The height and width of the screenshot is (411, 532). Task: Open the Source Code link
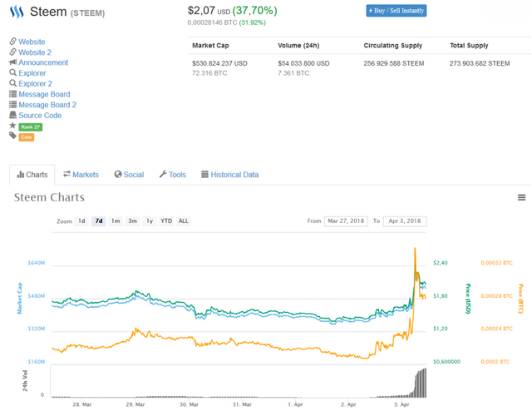click(x=40, y=115)
